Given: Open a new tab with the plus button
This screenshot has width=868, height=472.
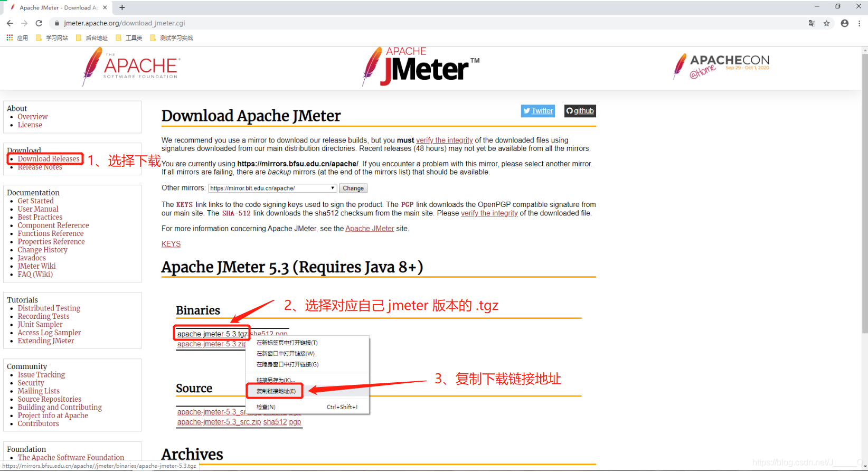Looking at the screenshot, I should pyautogui.click(x=122, y=7).
